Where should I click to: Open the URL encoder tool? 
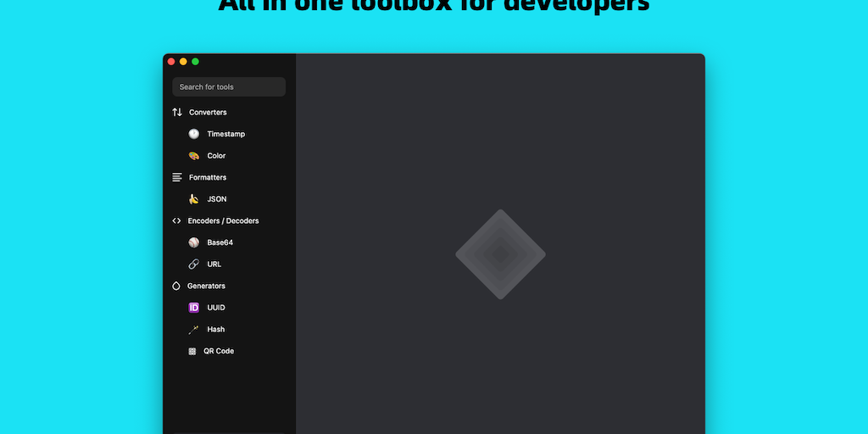tap(214, 264)
